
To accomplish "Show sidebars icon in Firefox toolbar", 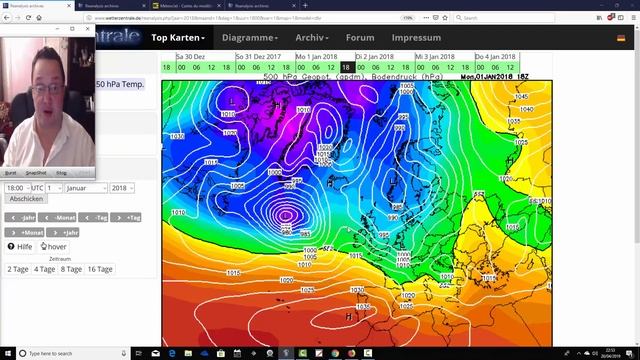I will (621, 18).
